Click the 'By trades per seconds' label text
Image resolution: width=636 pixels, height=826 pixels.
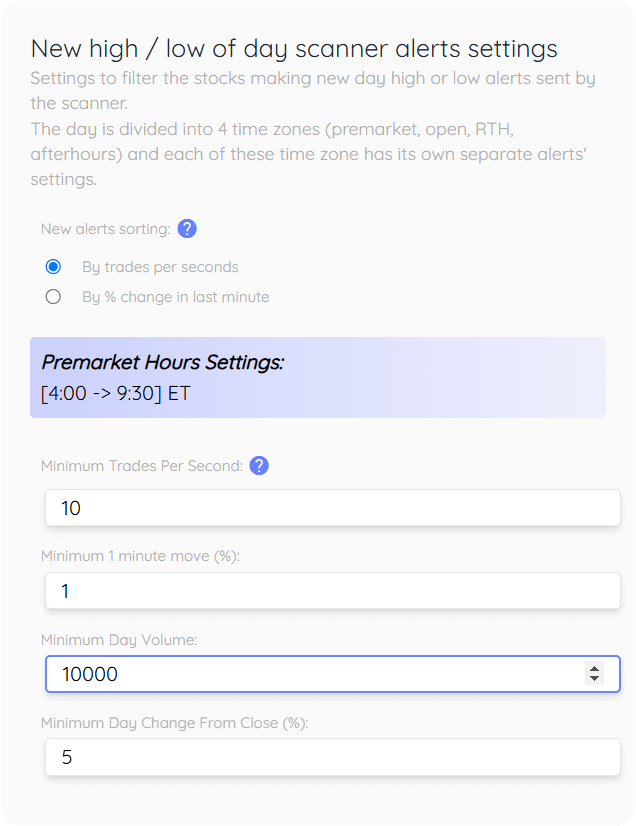pos(160,267)
